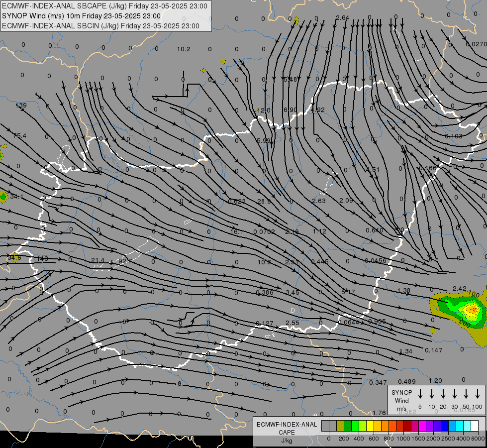The height and width of the screenshot is (448, 487).
Task: Click the 0.0270 value on the map
Action: [x=476, y=44]
